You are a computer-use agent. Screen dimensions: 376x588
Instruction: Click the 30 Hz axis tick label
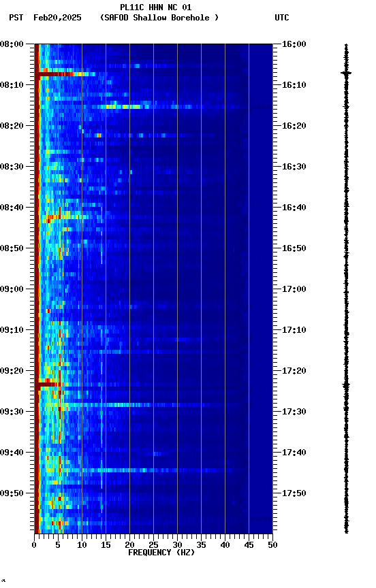click(x=177, y=545)
